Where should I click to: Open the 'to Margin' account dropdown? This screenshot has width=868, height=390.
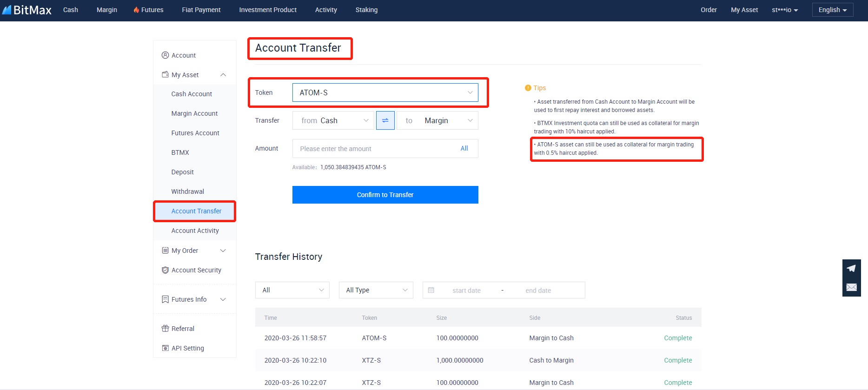(x=437, y=120)
